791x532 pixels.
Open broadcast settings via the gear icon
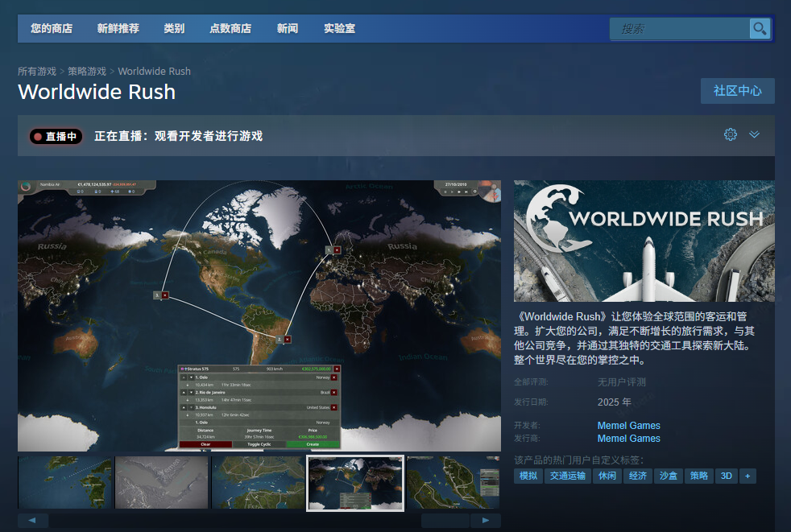(730, 135)
